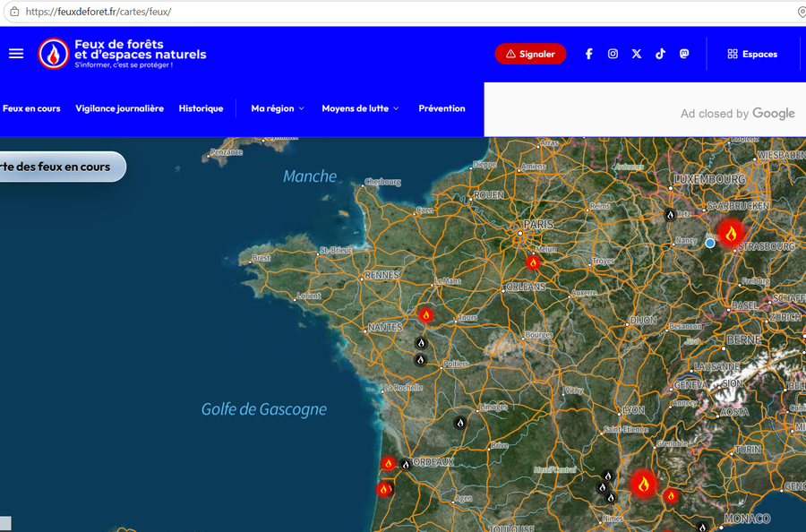Click the RENNES label on the map

(382, 275)
